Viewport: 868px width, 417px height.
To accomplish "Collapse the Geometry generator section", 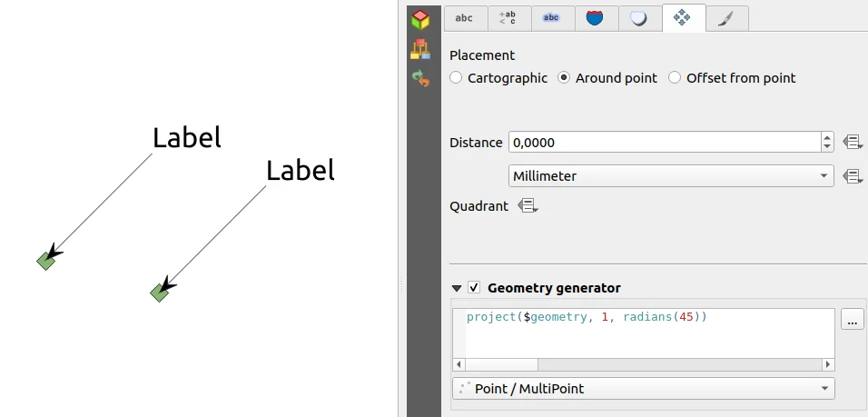I will tap(457, 288).
